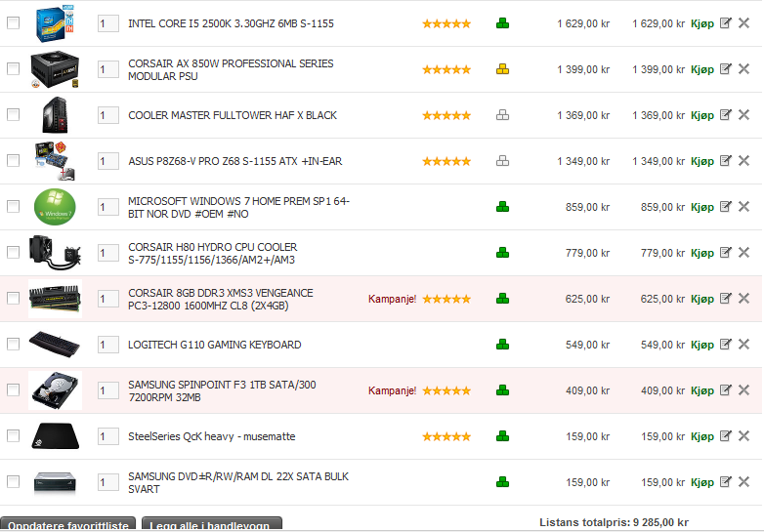Remove Intel Core i5 2500K with X icon
764x532 pixels.
click(x=743, y=22)
